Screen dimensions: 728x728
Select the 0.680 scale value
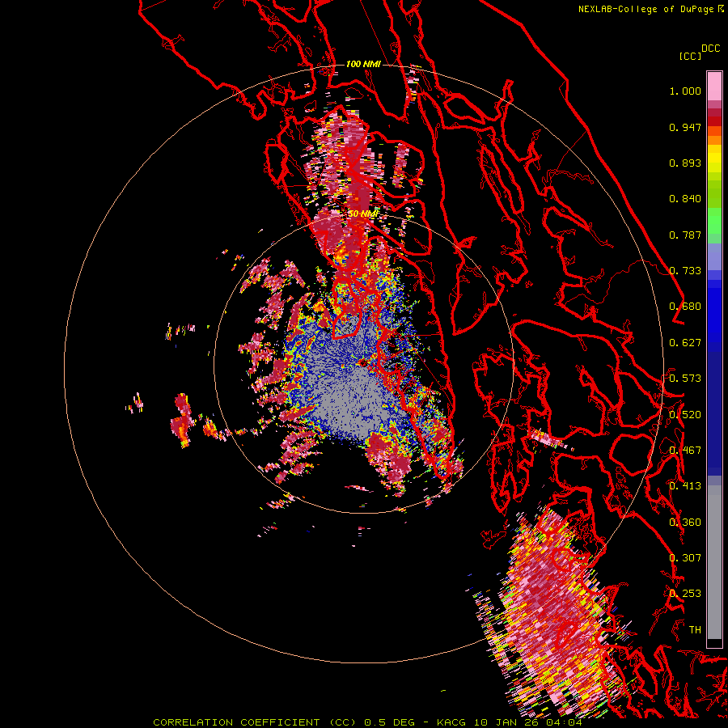685,307
